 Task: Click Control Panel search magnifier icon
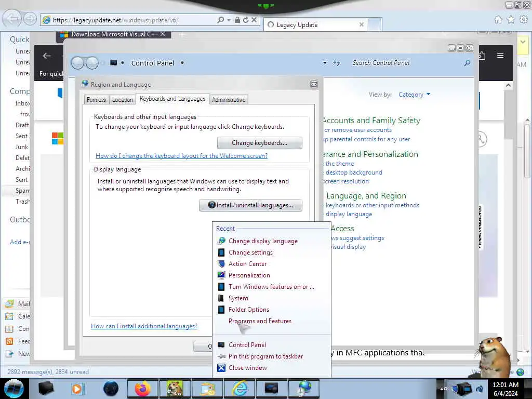pyautogui.click(x=467, y=63)
